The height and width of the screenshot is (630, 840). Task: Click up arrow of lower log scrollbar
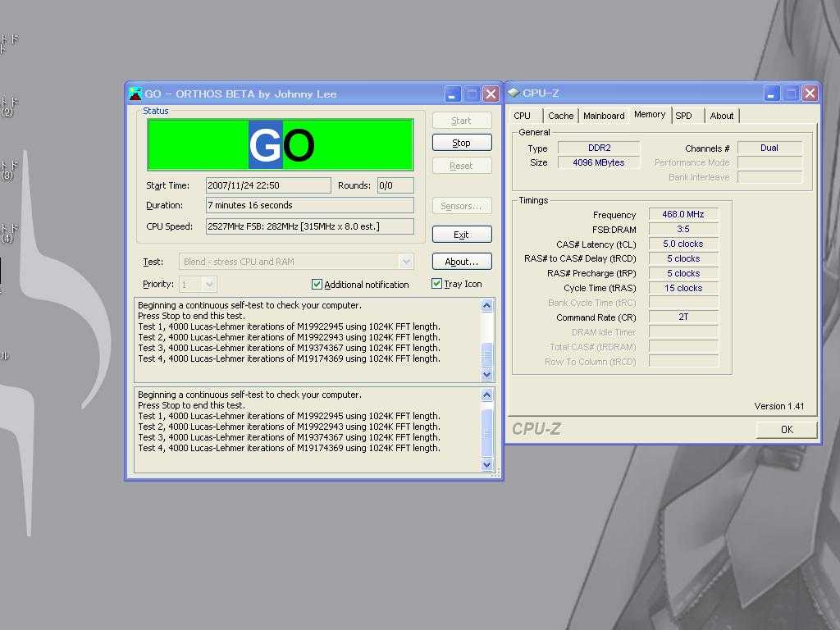pyautogui.click(x=487, y=395)
